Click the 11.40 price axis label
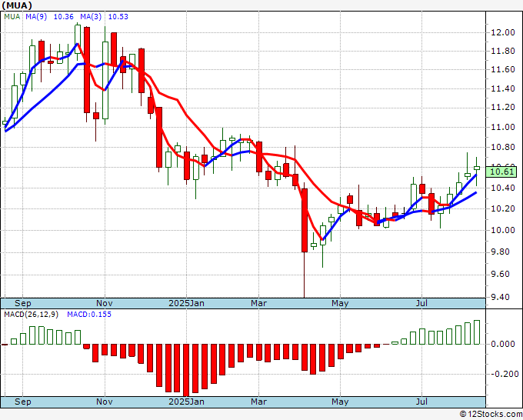Viewport: 523px width, 420px height. click(503, 88)
